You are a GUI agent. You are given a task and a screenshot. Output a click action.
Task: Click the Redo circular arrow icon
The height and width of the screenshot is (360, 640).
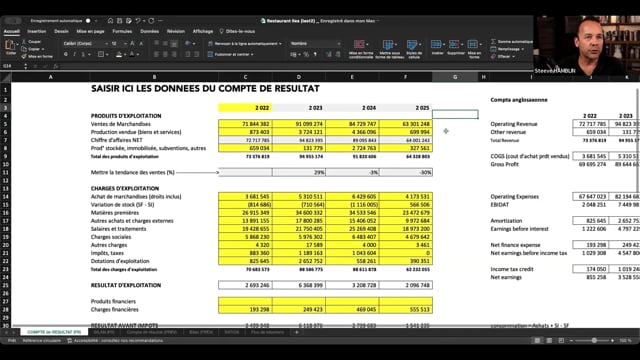(x=151, y=21)
